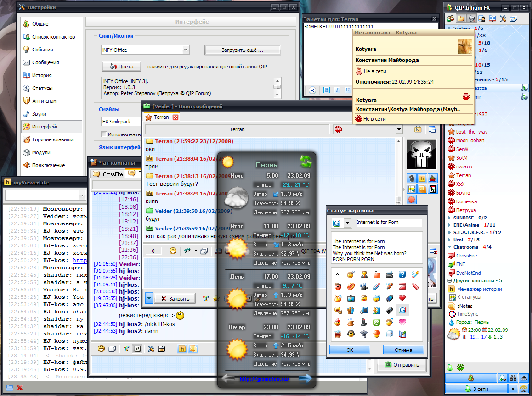Click the Загрузить ещё button
Screen dimensions: 532x396
[243, 50]
